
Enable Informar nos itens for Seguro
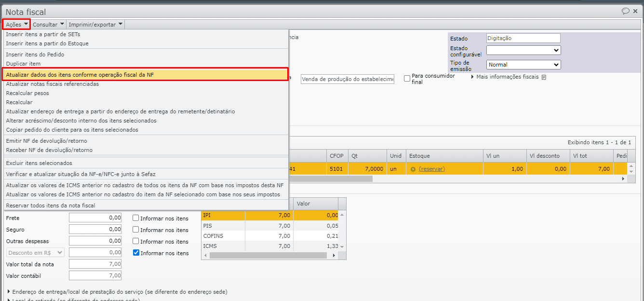(136, 230)
